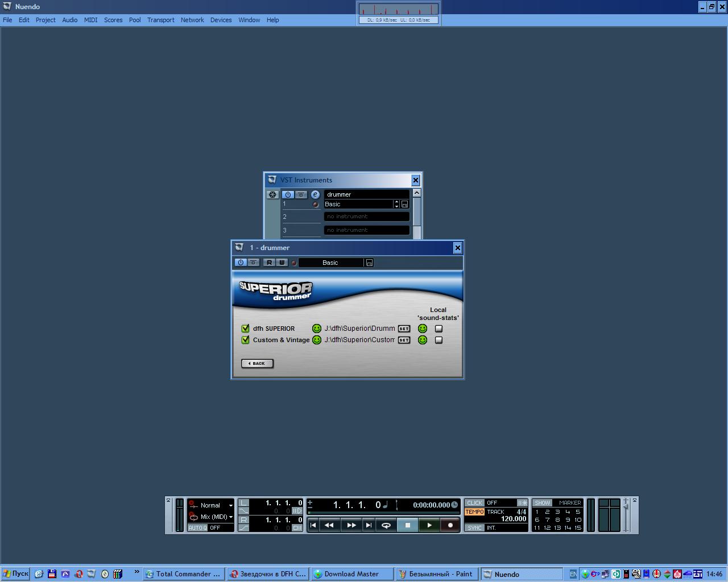Expand taskbar quick launch overflow chevron
Viewport: 728px width, 582px height.
click(x=136, y=572)
